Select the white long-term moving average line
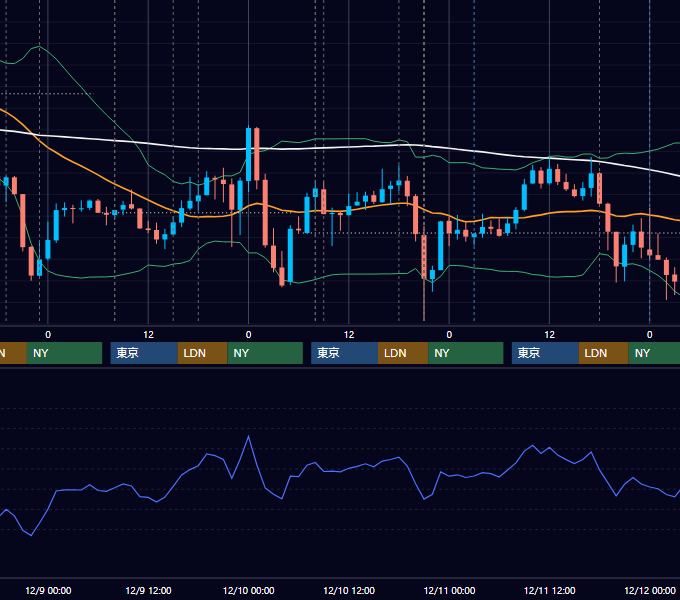Viewport: 680px width, 600px height. click(347, 147)
